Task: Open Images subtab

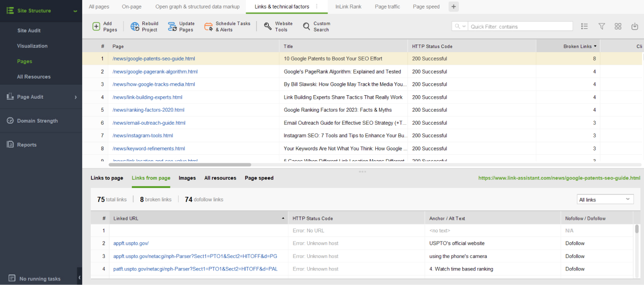Action: pyautogui.click(x=187, y=178)
